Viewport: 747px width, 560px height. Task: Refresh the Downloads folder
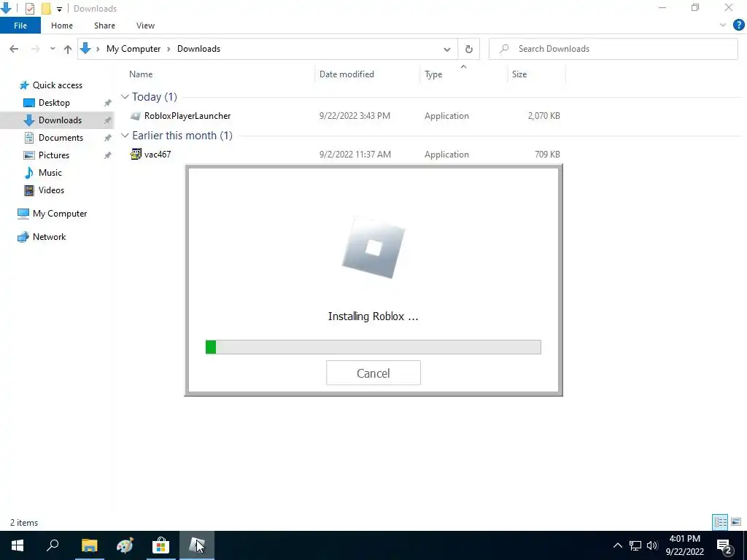coord(469,49)
